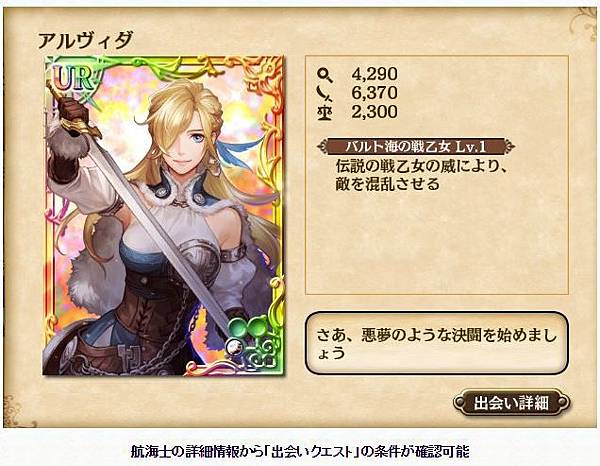Select the 2,300 stat value
This screenshot has width=600, height=466.
click(374, 112)
